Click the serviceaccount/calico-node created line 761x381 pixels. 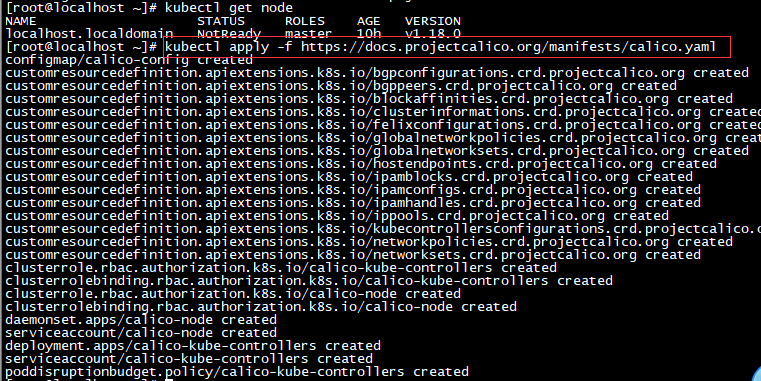(141, 333)
